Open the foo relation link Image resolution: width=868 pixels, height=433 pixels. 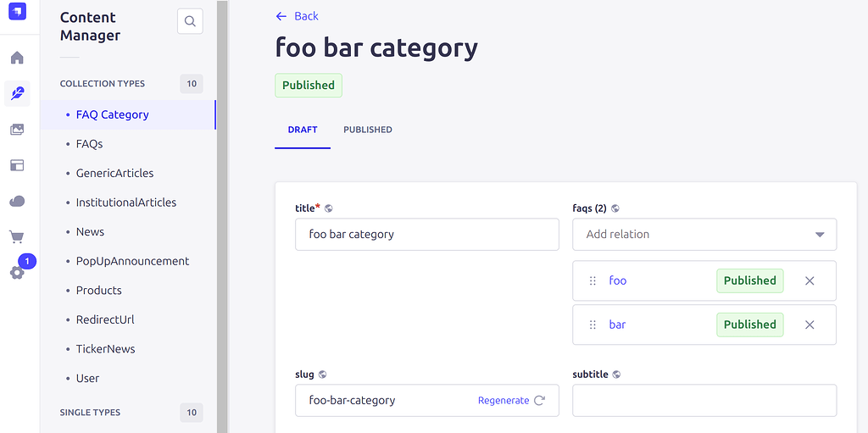point(618,280)
